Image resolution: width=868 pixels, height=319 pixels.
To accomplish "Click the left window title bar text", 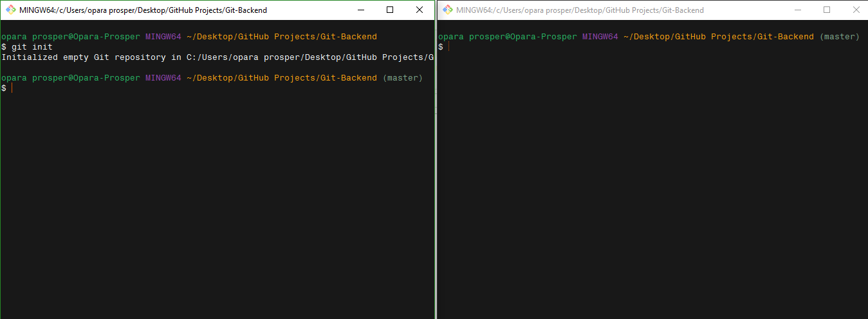I will [143, 10].
